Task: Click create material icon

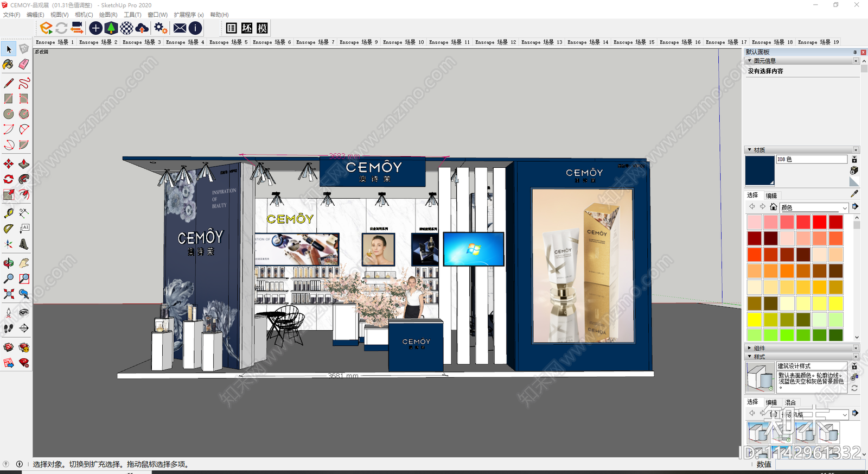Action: coord(854,170)
